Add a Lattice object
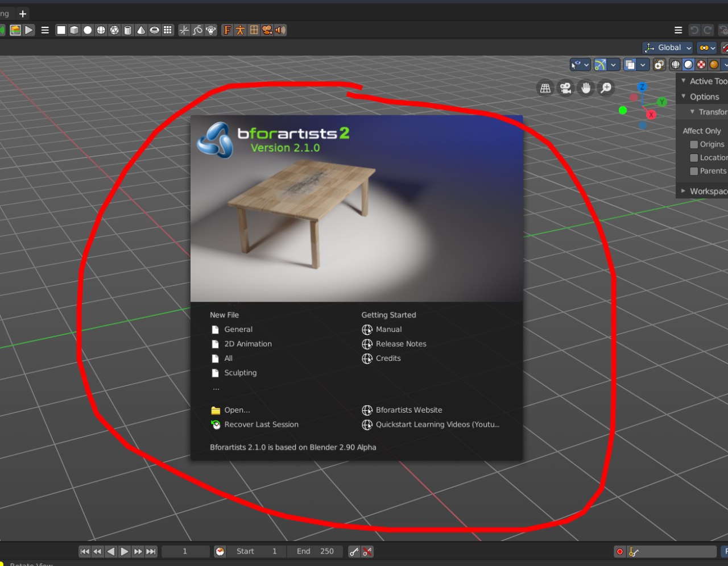Image resolution: width=728 pixels, height=566 pixels. 254,30
